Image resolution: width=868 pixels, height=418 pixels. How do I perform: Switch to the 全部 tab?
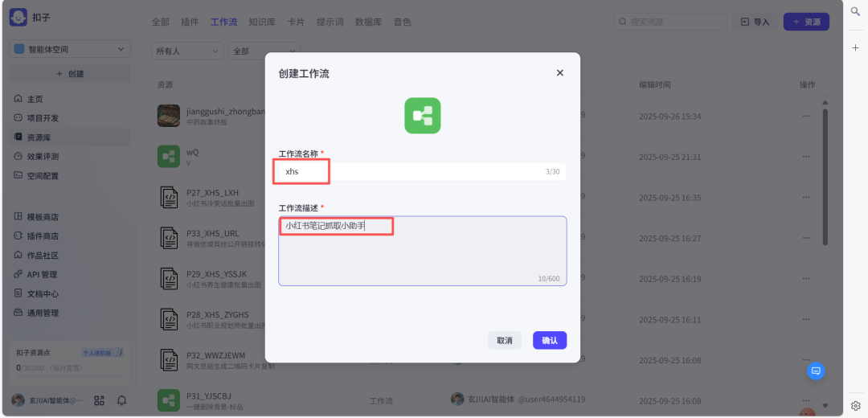[161, 23]
